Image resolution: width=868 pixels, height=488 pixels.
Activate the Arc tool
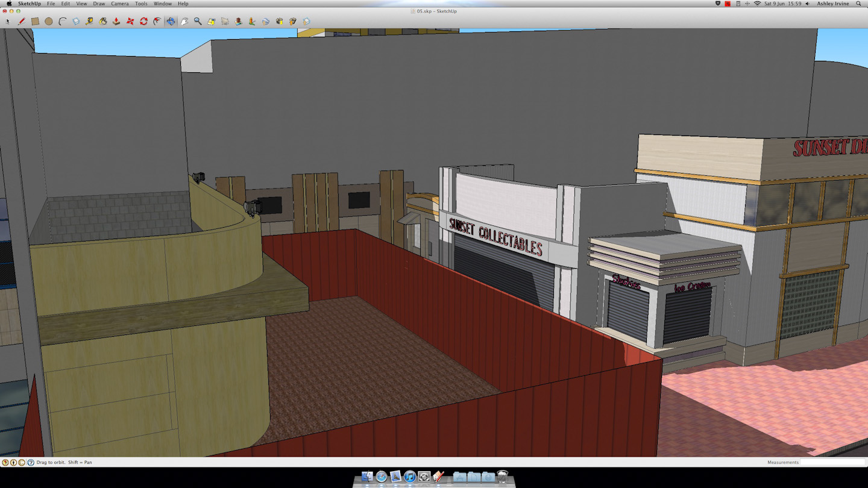(62, 21)
